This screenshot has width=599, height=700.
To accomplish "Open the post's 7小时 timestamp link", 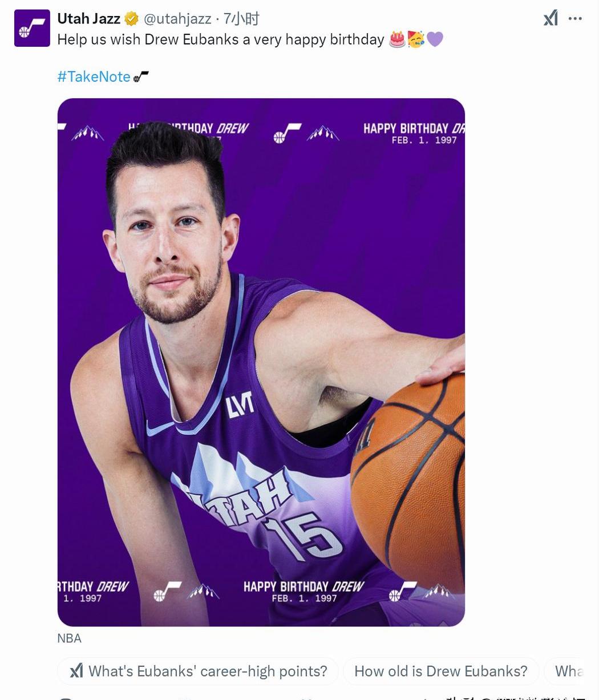I will [x=241, y=19].
